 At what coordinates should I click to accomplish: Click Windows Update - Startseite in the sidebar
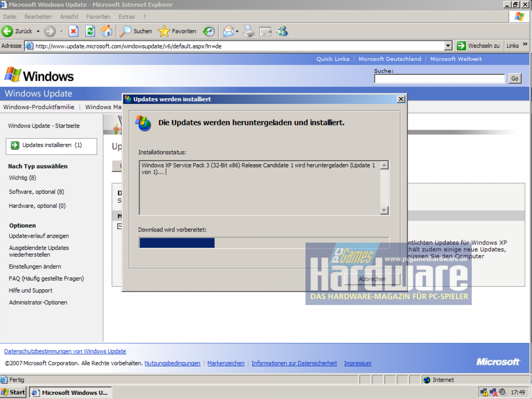coord(44,126)
